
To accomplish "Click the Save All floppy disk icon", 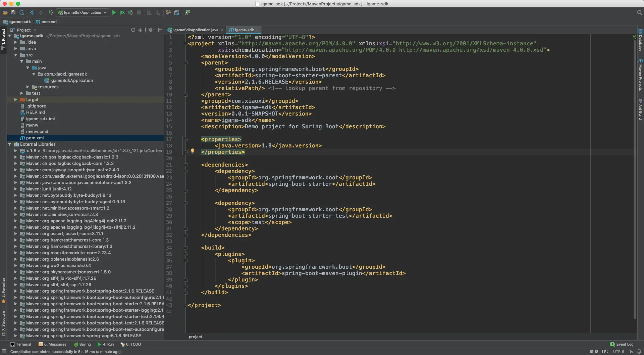I will coord(13,12).
